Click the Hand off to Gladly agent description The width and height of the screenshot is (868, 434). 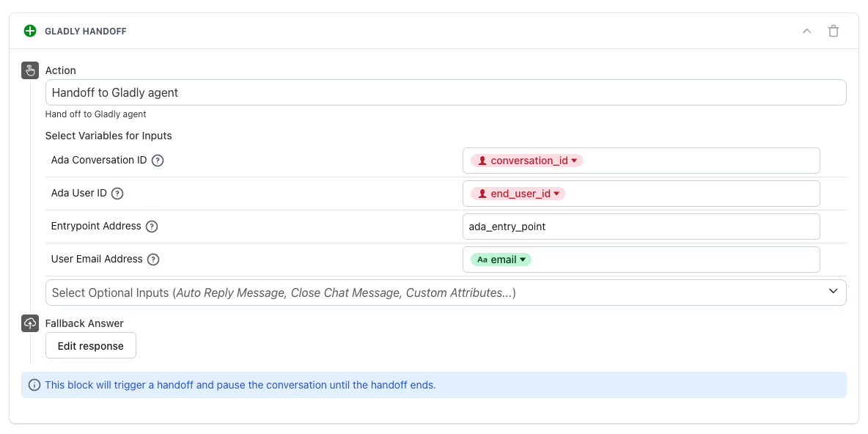[96, 114]
